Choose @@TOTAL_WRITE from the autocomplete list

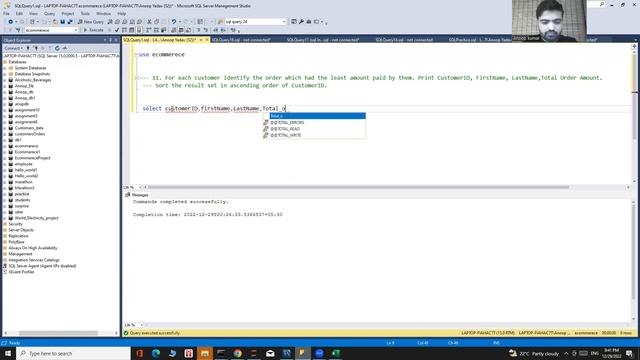click(314, 135)
